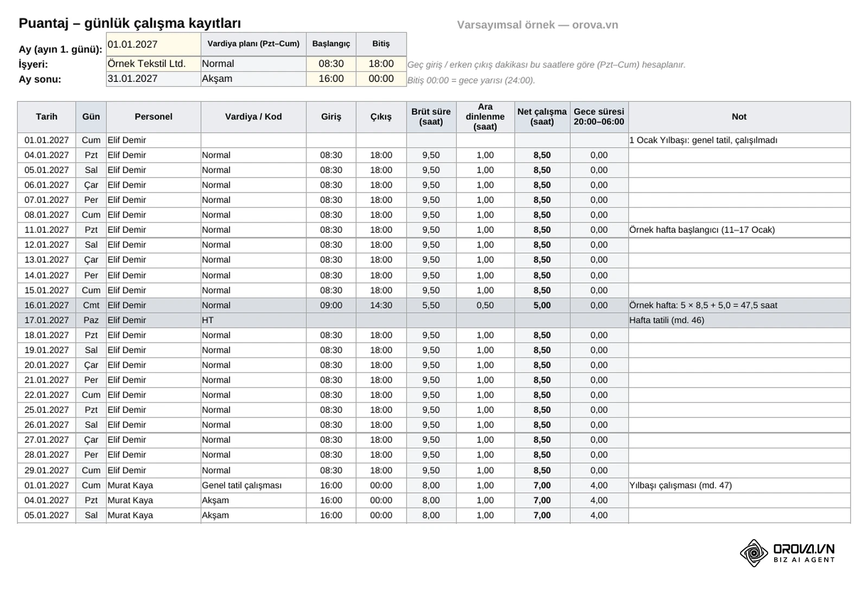Click the Vardiya / Kod column header
The height and width of the screenshot is (589, 868).
point(253,117)
